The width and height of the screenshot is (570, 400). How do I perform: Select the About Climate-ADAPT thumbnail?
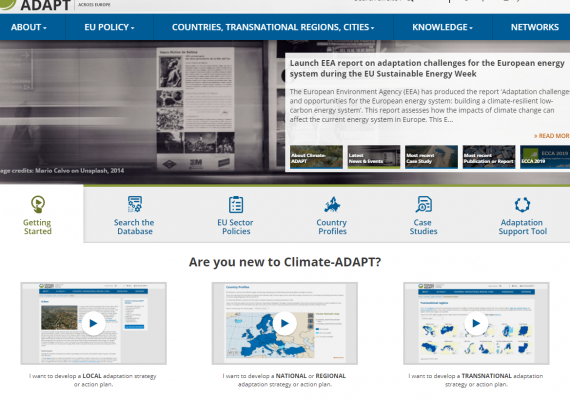click(x=316, y=157)
